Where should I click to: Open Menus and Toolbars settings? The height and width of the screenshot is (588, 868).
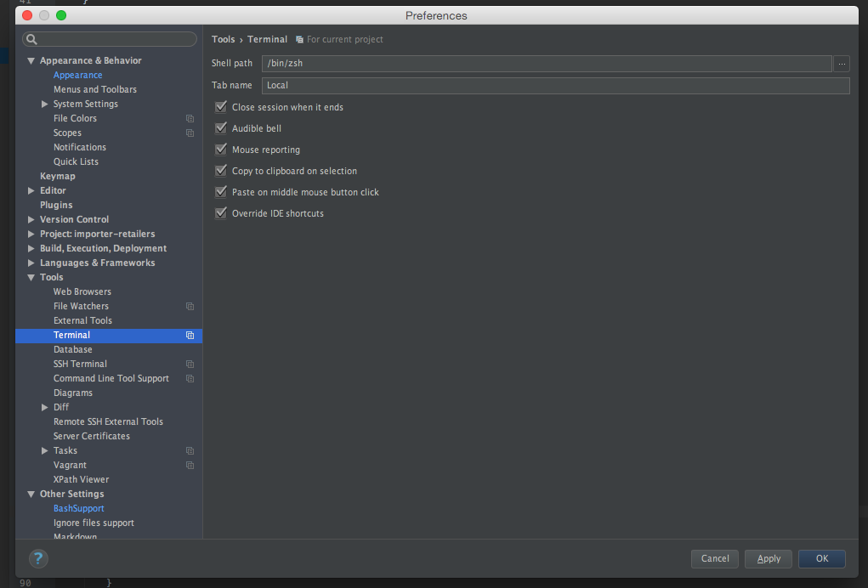[94, 89]
